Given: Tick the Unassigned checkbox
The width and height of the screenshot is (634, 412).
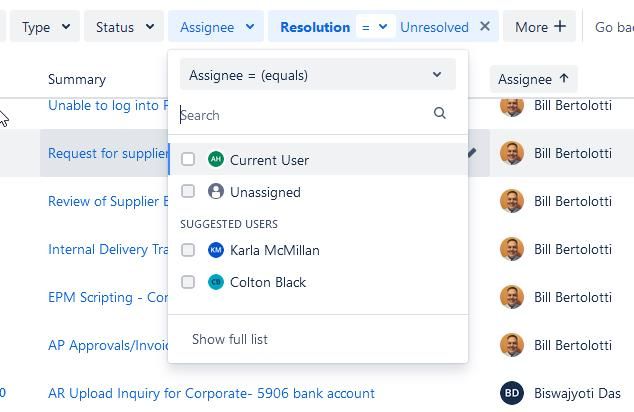Looking at the screenshot, I should point(188,191).
